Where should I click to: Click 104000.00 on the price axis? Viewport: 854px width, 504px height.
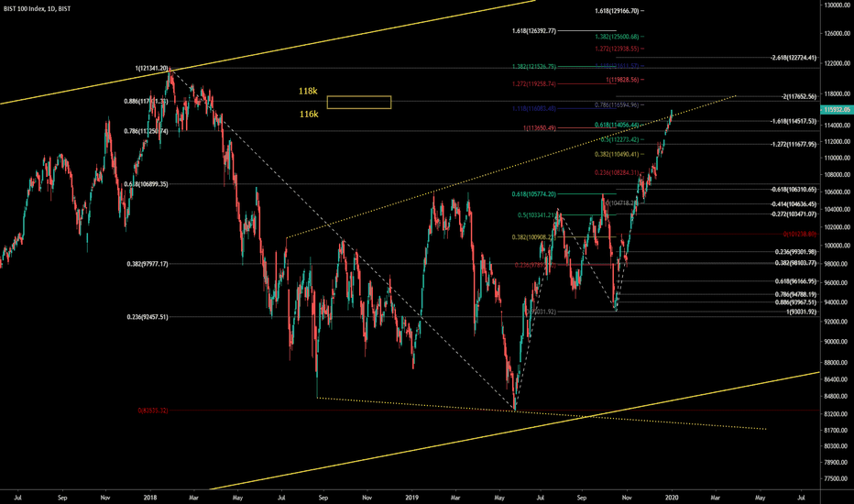838,209
